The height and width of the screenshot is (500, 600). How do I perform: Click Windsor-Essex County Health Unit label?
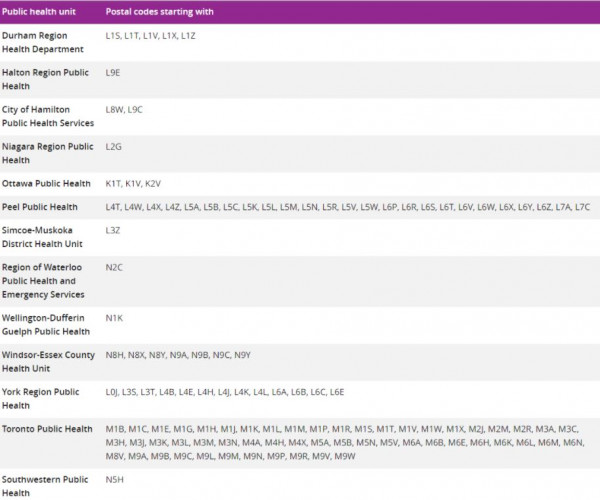click(x=48, y=361)
